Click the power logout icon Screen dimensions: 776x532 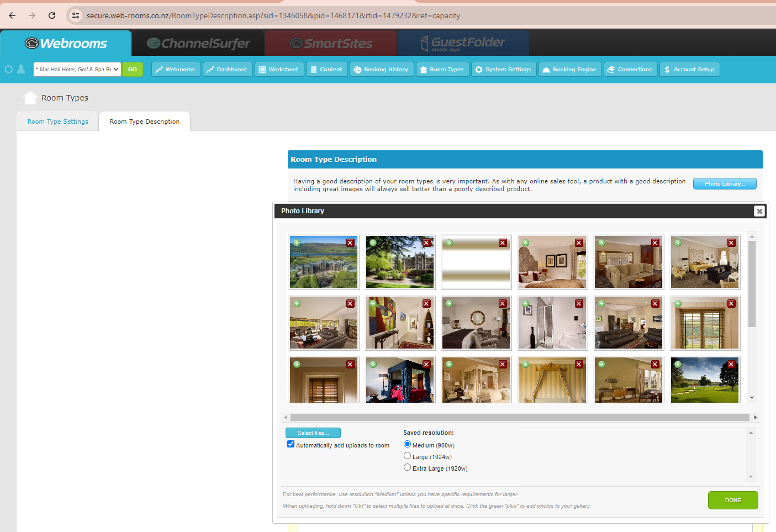pyautogui.click(x=9, y=70)
